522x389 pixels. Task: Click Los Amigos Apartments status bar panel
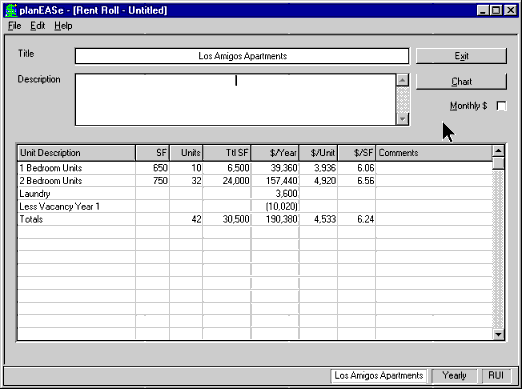[379, 376]
